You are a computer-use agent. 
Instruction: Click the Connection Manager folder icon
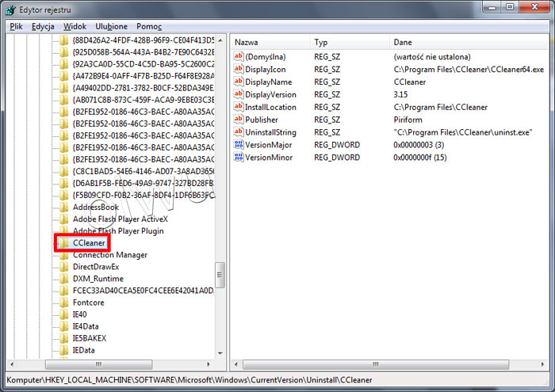pos(63,255)
